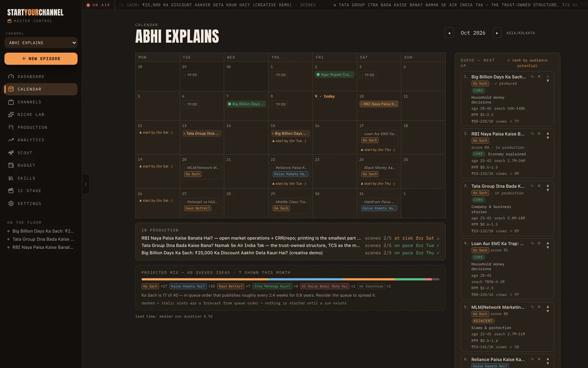
Task: Edit the RBI Naya Paisa queue card
Action: [532, 134]
